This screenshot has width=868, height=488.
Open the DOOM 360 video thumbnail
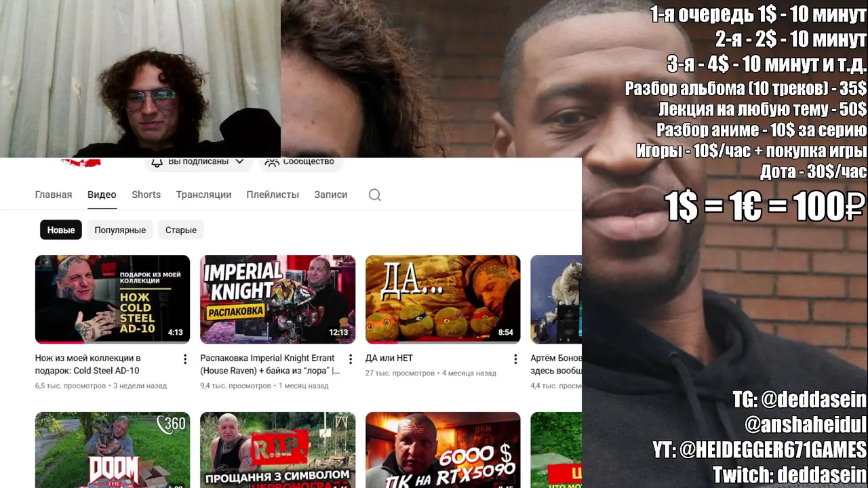coord(113,450)
